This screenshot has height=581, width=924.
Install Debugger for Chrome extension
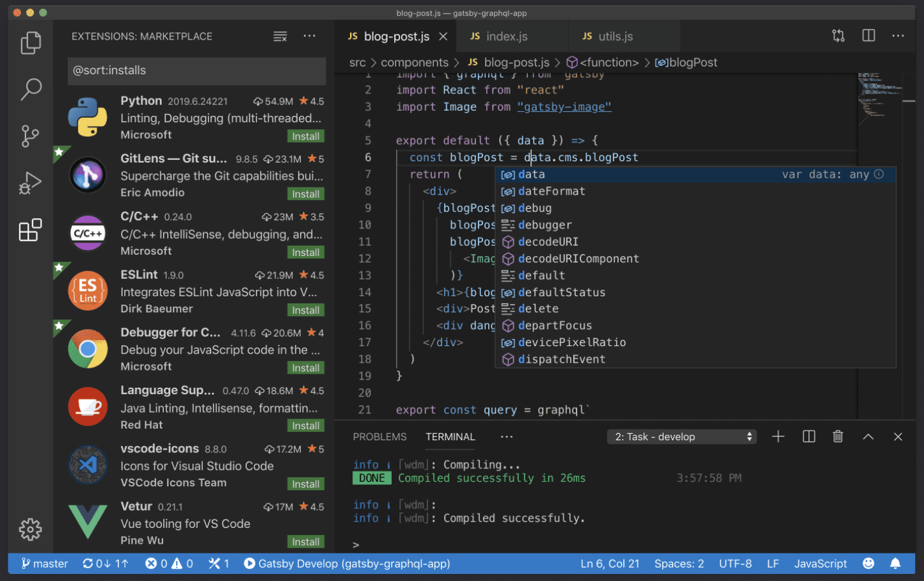pos(306,368)
